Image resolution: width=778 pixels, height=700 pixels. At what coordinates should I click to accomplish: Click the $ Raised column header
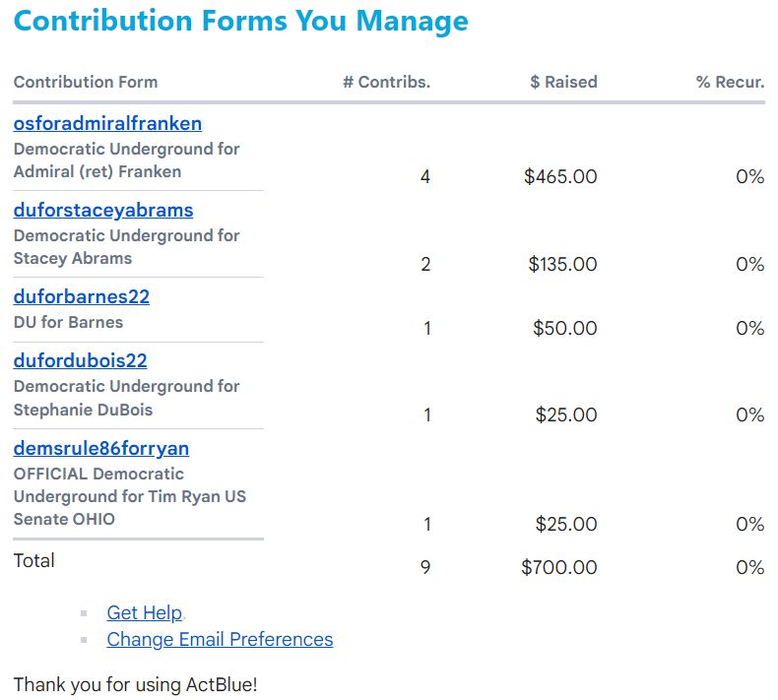(563, 82)
